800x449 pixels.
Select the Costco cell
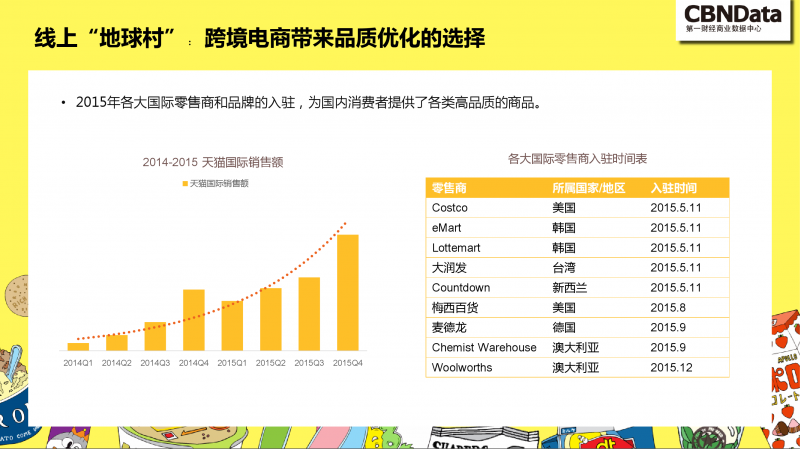pyautogui.click(x=449, y=208)
